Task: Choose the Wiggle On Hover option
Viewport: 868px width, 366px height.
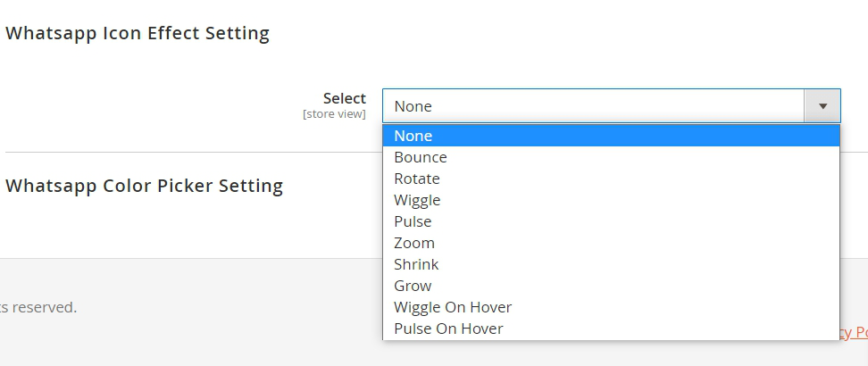Action: coord(453,307)
